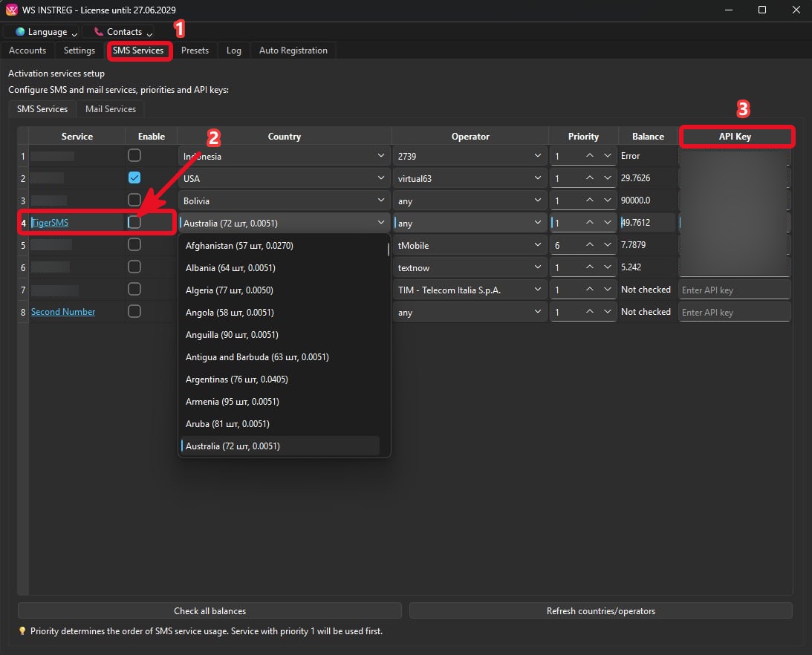Viewport: 812px width, 655px height.
Task: Select Afghanistan from the country list
Action: (280, 245)
